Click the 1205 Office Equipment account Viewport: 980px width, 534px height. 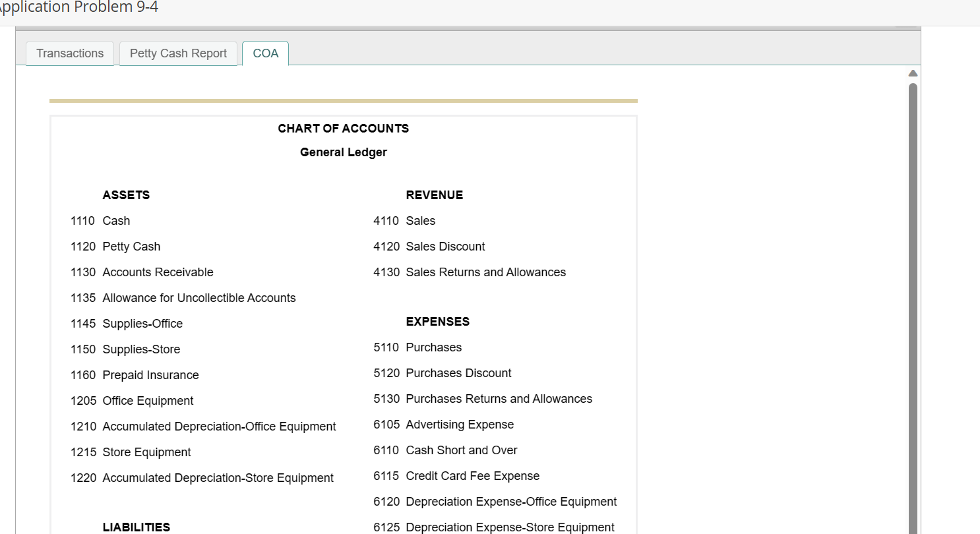click(132, 401)
